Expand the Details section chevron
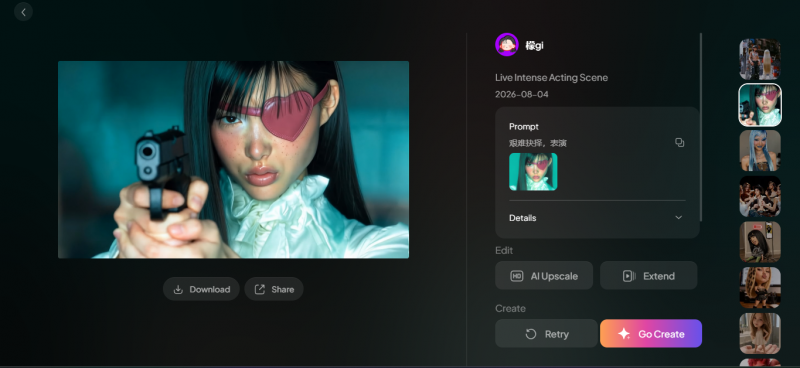The width and height of the screenshot is (800, 368). click(679, 217)
